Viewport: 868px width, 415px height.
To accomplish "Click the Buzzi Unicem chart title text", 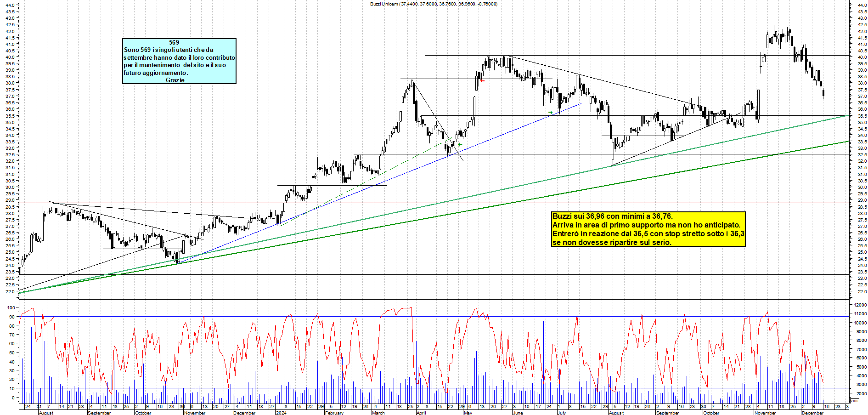I will click(434, 4).
